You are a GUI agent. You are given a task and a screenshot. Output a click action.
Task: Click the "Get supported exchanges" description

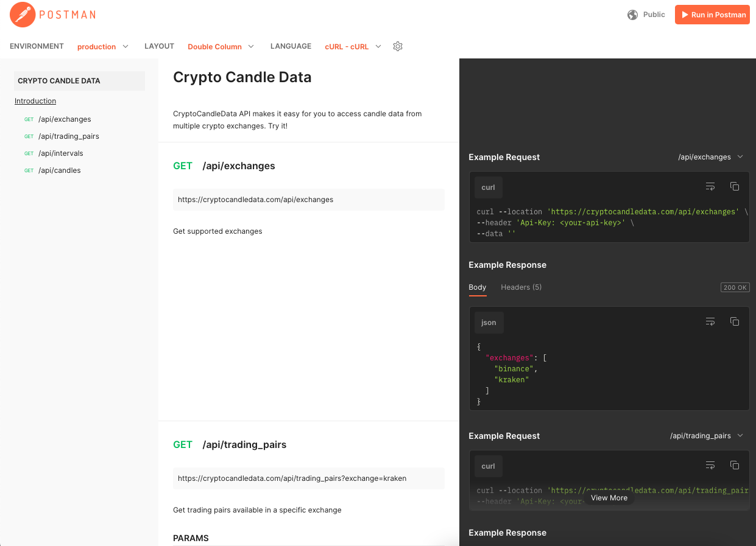[x=217, y=231]
